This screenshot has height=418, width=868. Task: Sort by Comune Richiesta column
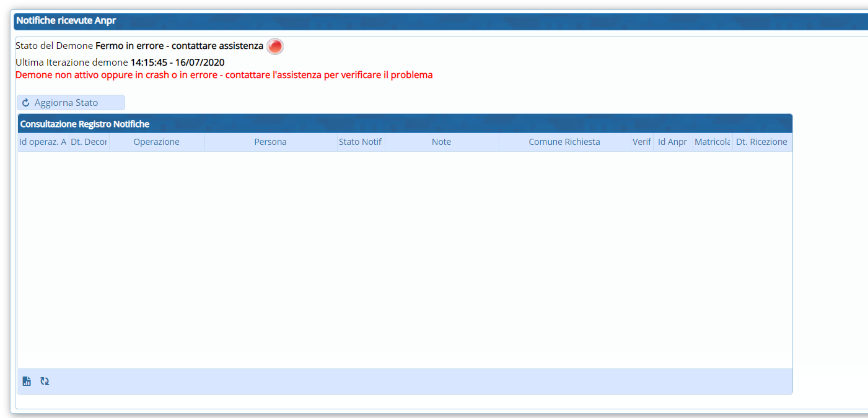tap(564, 142)
